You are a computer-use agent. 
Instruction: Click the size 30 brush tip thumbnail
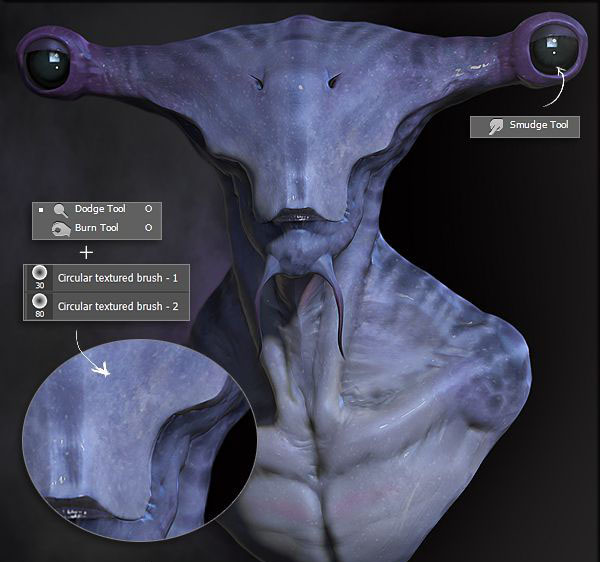pos(39,273)
